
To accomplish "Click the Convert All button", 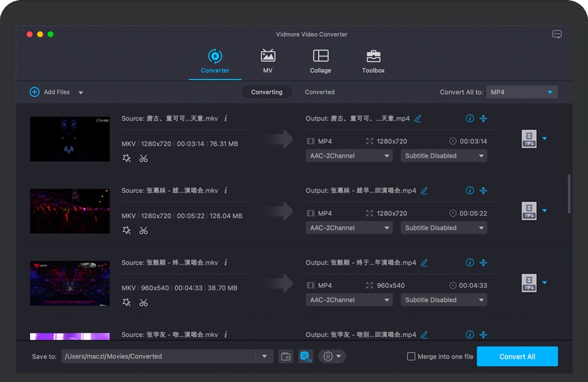I will tap(517, 357).
